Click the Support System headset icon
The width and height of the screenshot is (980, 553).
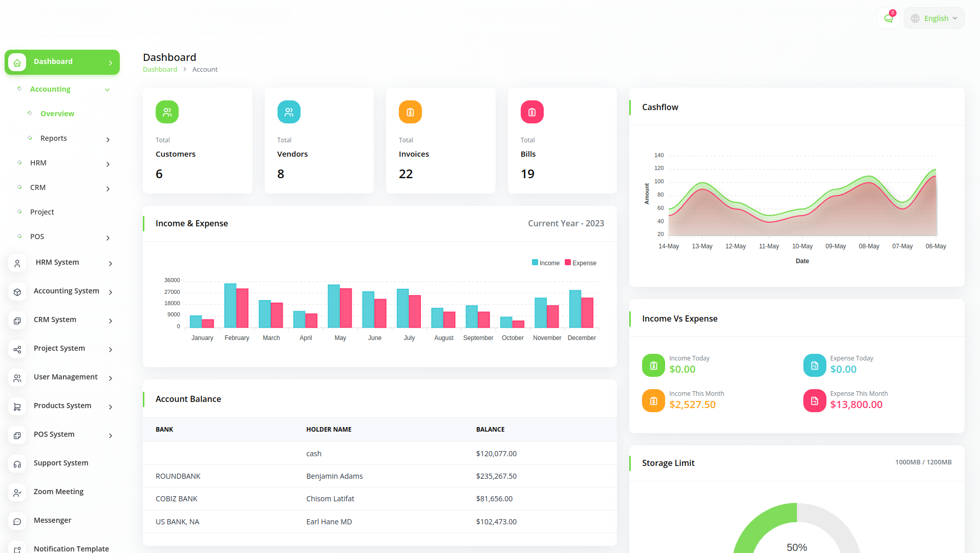pyautogui.click(x=17, y=464)
